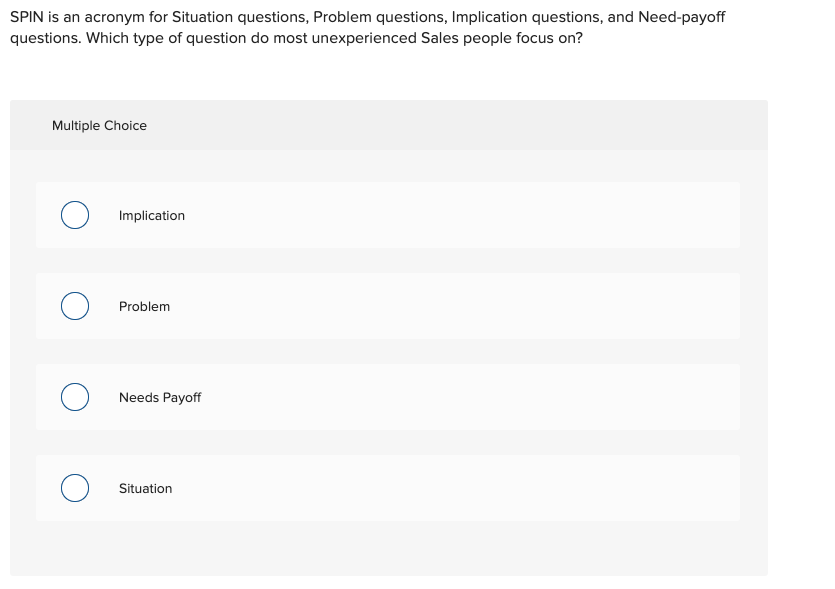Click the question text about SPIN

367,27
